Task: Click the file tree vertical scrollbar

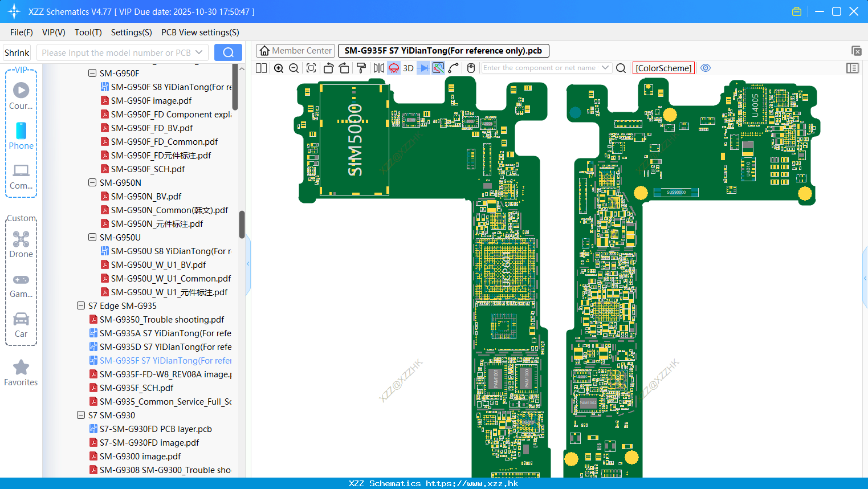Action: (x=242, y=224)
